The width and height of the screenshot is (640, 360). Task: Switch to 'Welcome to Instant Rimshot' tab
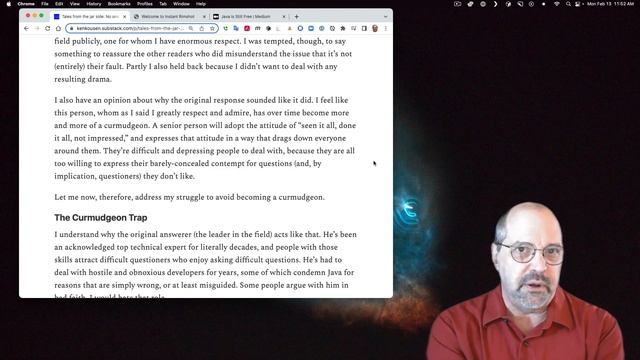(168, 17)
